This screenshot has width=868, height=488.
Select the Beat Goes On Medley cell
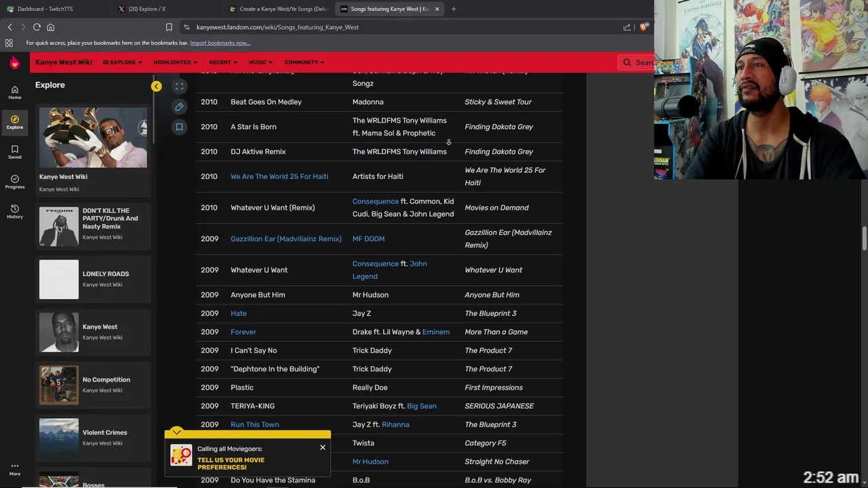click(x=266, y=102)
